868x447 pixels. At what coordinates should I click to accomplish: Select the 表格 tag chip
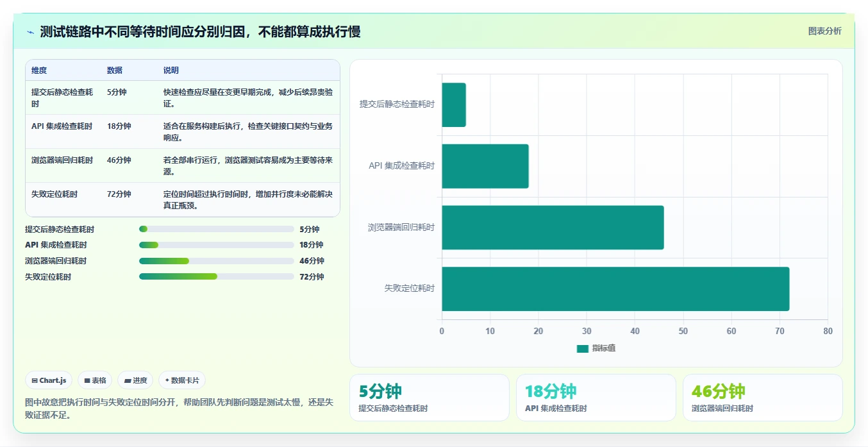point(95,380)
